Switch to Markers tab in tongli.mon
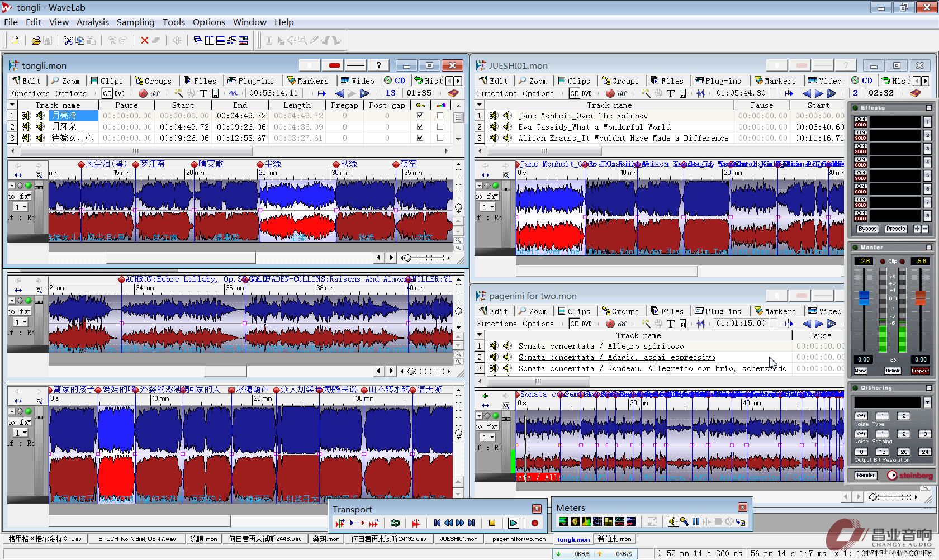The height and width of the screenshot is (560, 939). (307, 80)
